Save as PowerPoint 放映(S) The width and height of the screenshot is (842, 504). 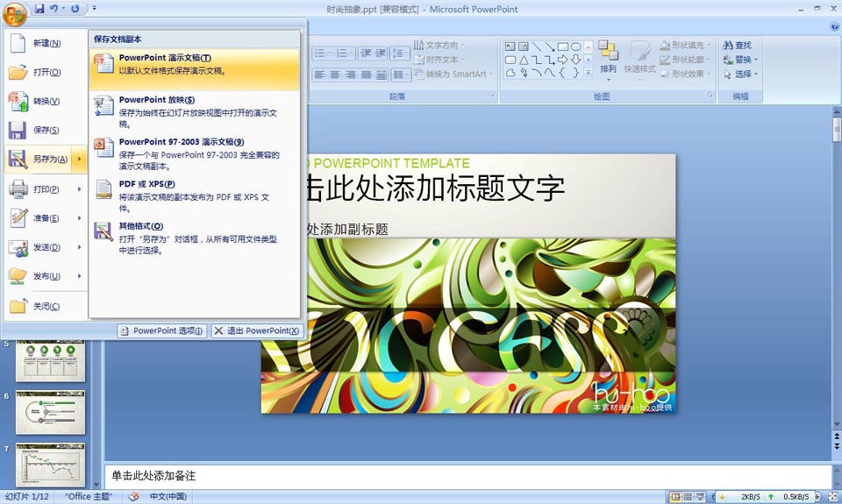195,111
